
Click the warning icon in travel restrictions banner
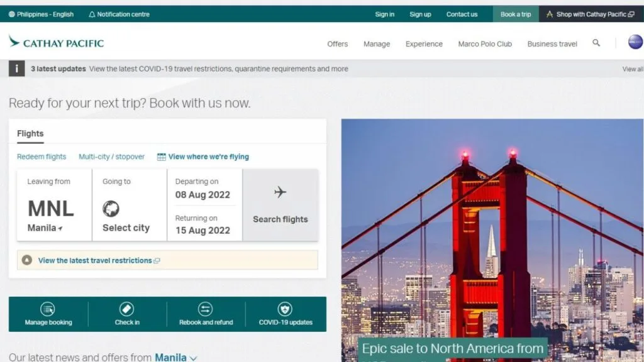pos(27,260)
